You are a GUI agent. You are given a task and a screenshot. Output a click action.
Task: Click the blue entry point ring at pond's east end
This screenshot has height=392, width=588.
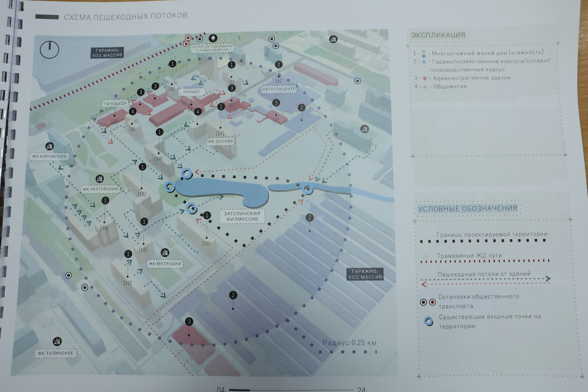coord(307,189)
